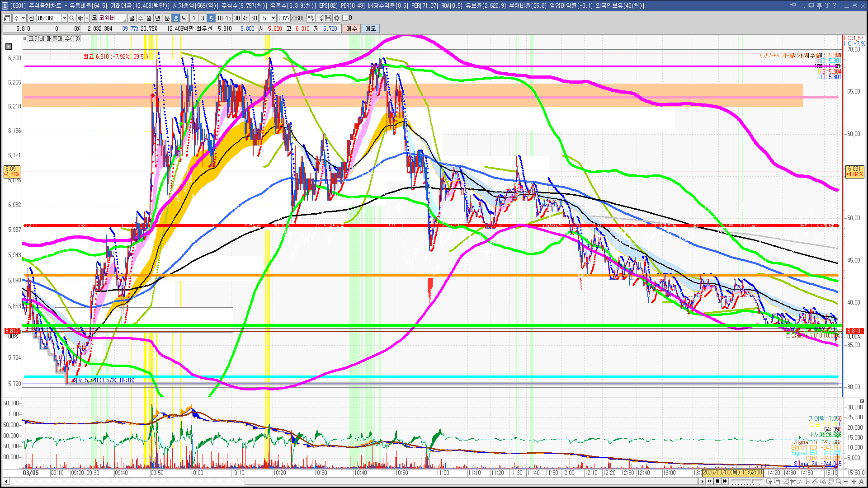Image resolution: width=868 pixels, height=488 pixels.
Task: Open the dropdown arrow next to 주
Action: [x=23, y=18]
